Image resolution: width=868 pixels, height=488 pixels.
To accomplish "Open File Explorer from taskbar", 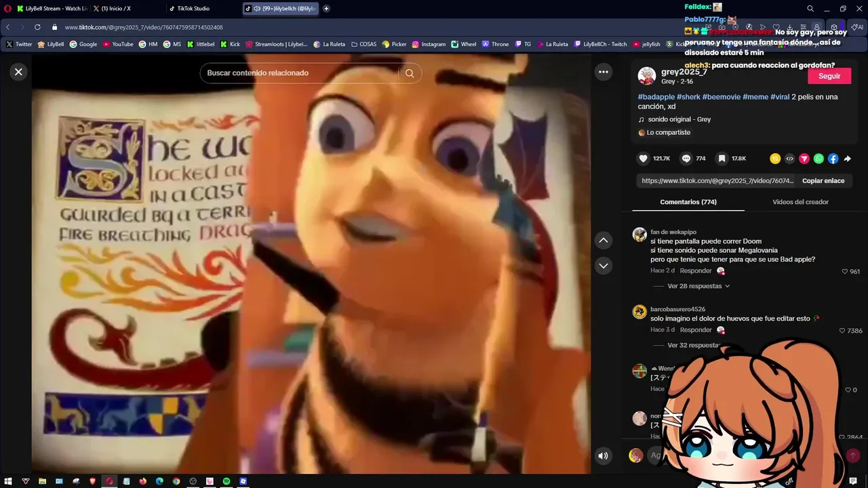I will pyautogui.click(x=42, y=481).
